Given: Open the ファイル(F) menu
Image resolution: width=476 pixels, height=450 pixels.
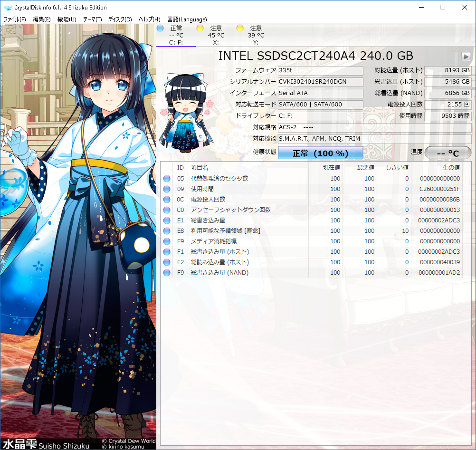Looking at the screenshot, I should (x=15, y=19).
